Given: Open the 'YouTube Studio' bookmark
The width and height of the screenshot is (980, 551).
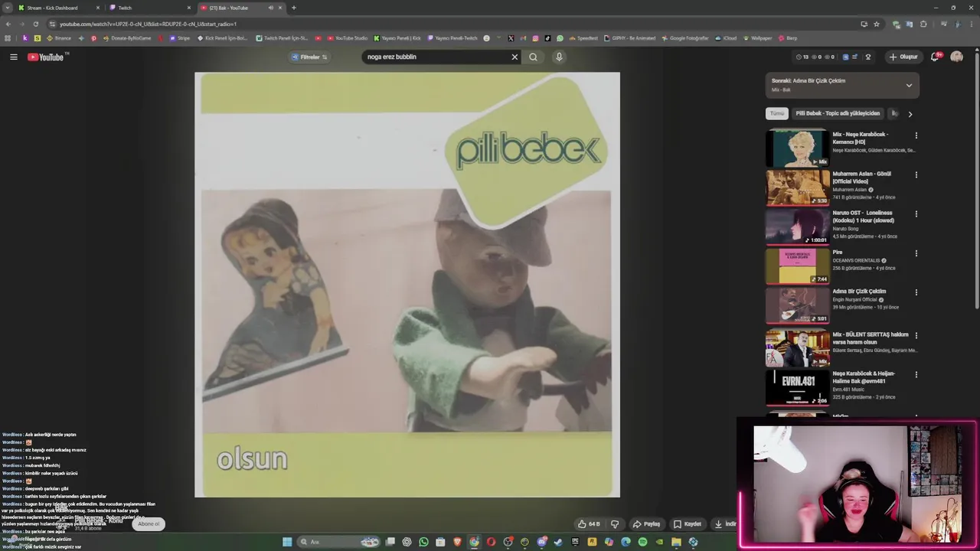Looking at the screenshot, I should [348, 38].
